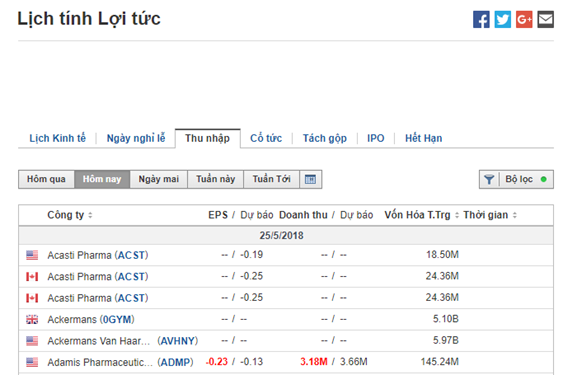
Task: Switch to the Ngày nghỉ lễ tab
Action: [136, 138]
